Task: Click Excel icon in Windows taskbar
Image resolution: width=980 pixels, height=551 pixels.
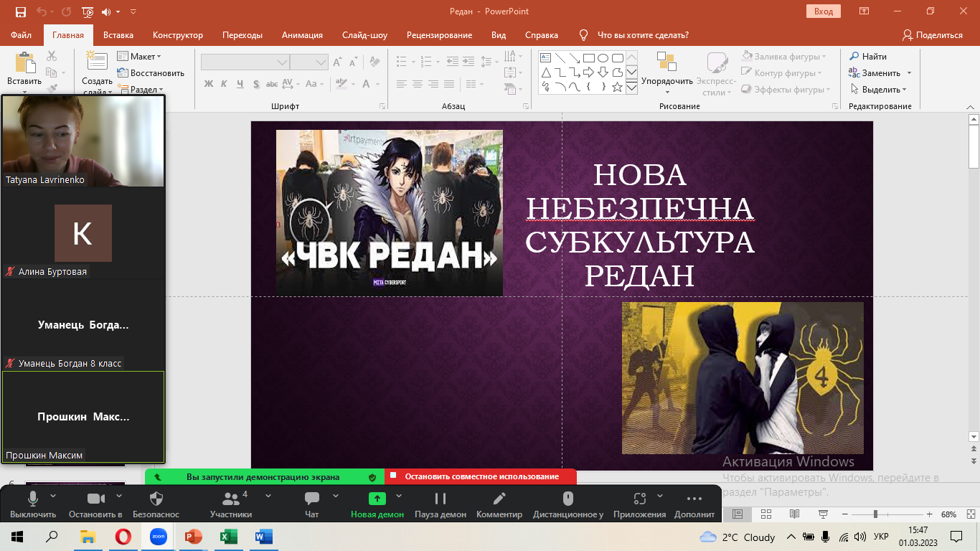Action: 228,537
